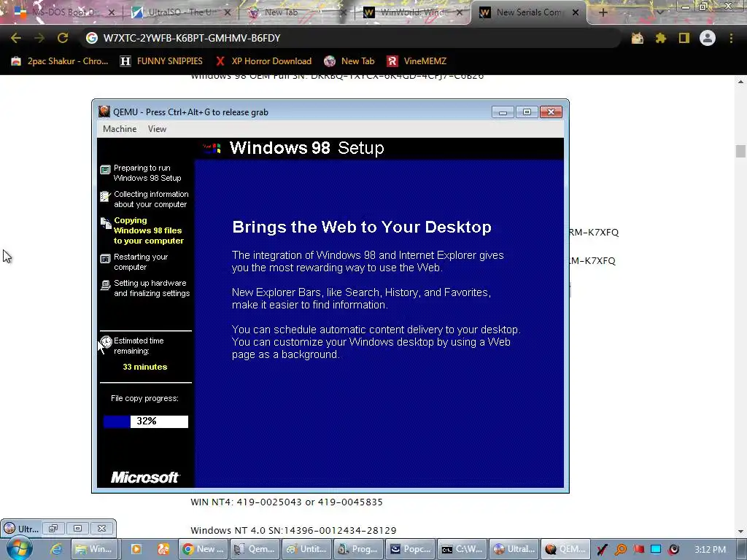Click the Collecting information step icon

pyautogui.click(x=105, y=196)
